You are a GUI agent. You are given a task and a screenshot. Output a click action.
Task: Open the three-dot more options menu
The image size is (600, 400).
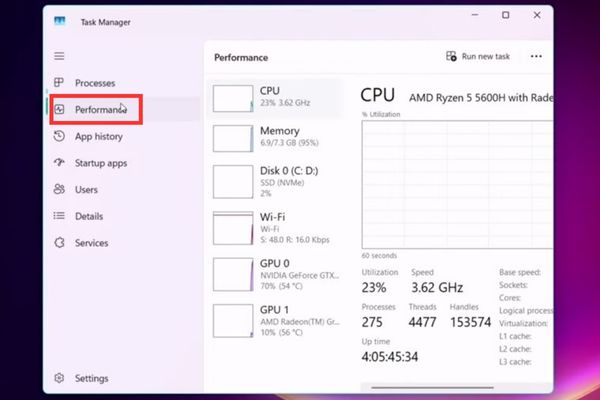point(536,57)
